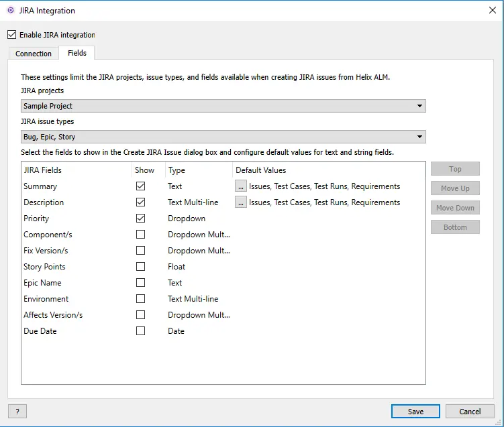
Task: Click the Show column header
Action: [148, 170]
